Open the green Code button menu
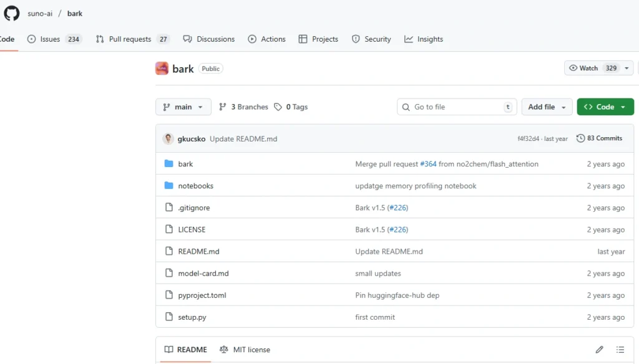 [x=605, y=107]
